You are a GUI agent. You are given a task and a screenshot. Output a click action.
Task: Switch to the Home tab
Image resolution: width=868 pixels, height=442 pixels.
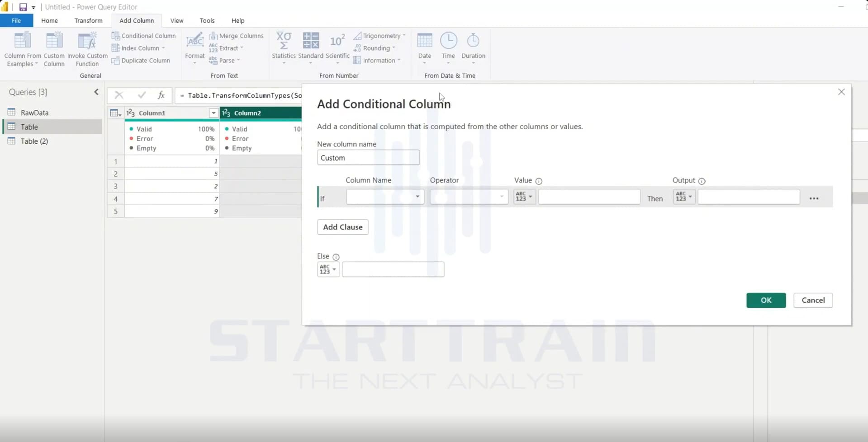(49, 21)
